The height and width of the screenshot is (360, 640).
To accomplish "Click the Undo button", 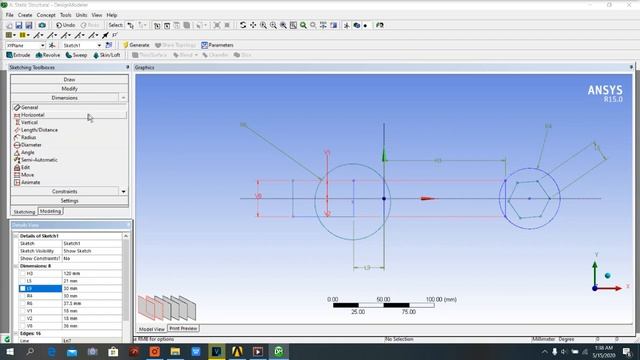I will pos(65,25).
